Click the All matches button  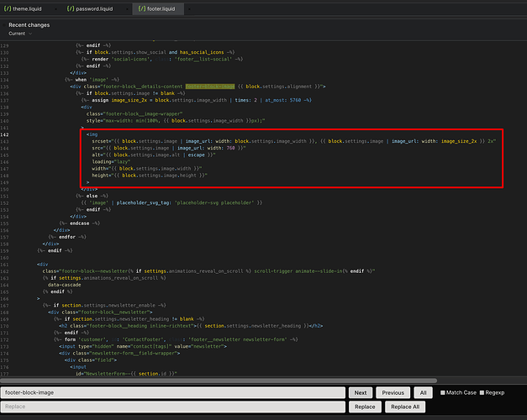tap(423, 392)
